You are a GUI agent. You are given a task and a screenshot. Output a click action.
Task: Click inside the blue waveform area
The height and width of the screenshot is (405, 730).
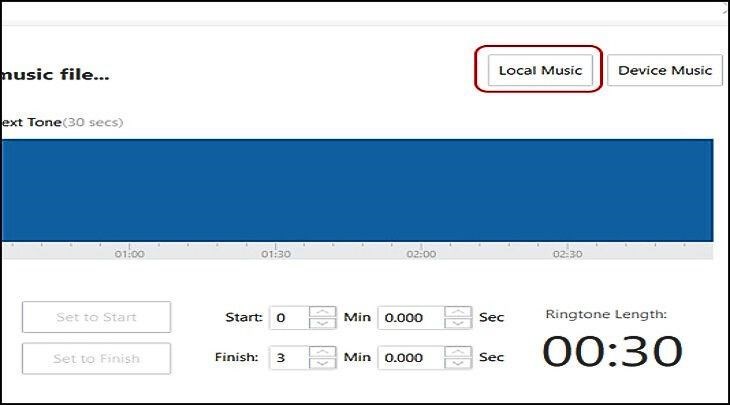(x=356, y=190)
